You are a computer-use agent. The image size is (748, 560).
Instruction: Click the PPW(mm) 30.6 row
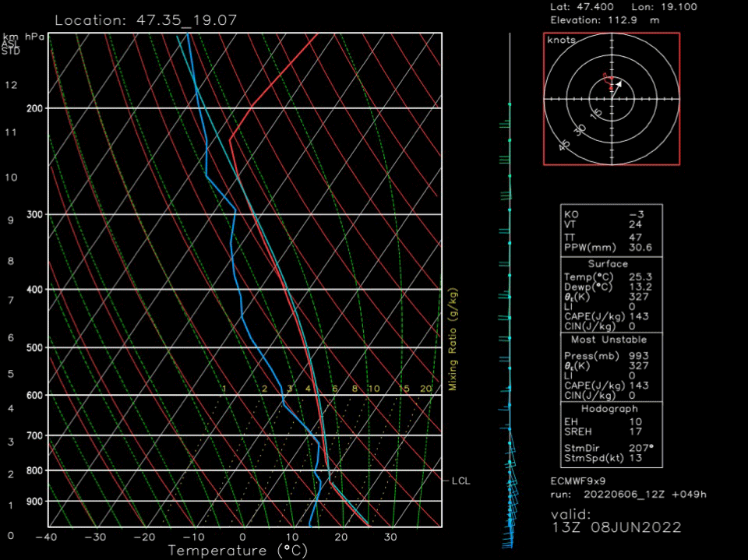pyautogui.click(x=612, y=248)
